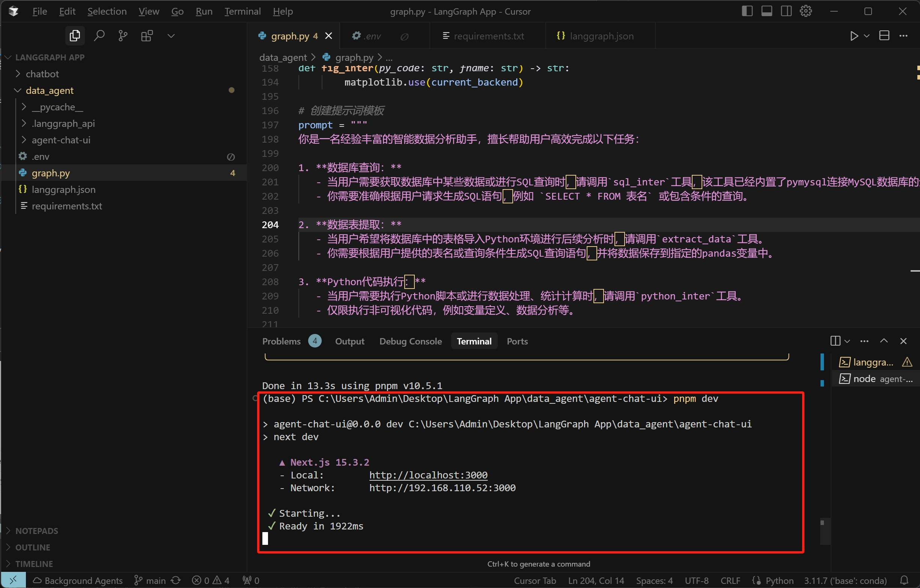Viewport: 920px width, 588px height.
Task: Open the Help menu
Action: (x=283, y=12)
